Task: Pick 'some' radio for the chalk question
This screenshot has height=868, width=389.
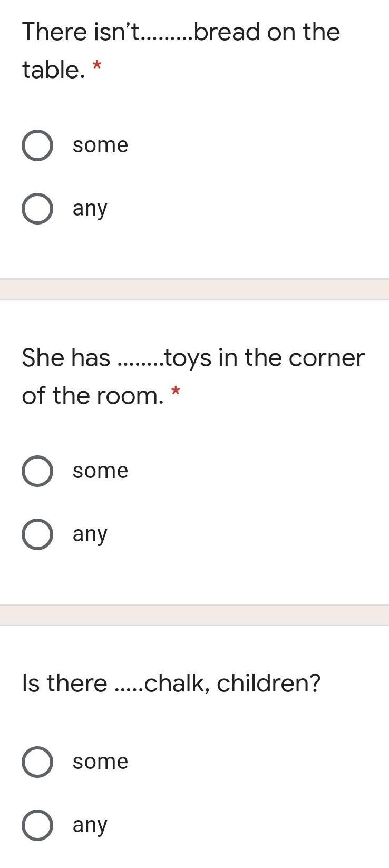Action: click(37, 762)
